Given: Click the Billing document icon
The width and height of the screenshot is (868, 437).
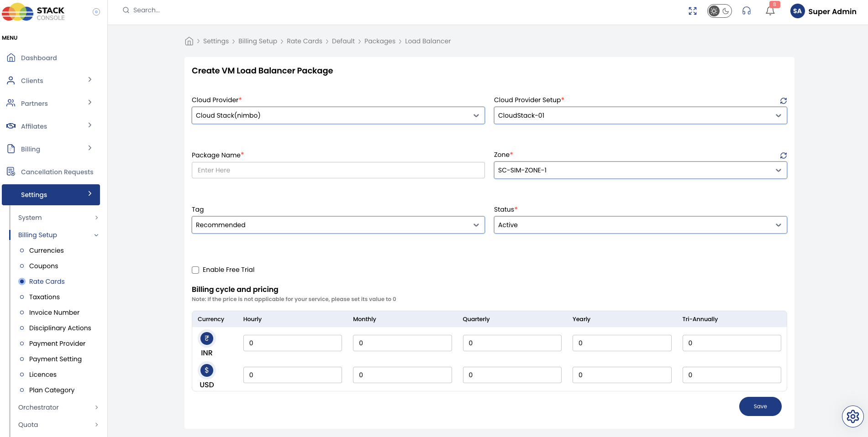Looking at the screenshot, I should click(x=11, y=149).
